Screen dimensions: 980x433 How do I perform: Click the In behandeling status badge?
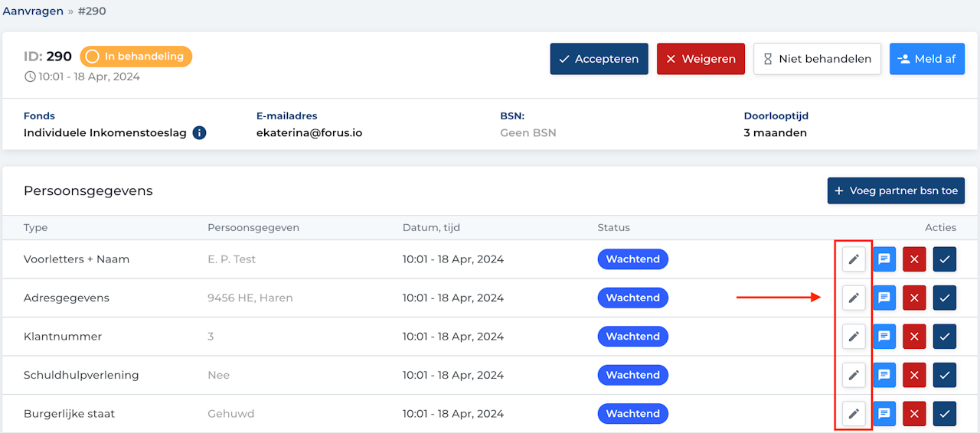[x=136, y=57]
